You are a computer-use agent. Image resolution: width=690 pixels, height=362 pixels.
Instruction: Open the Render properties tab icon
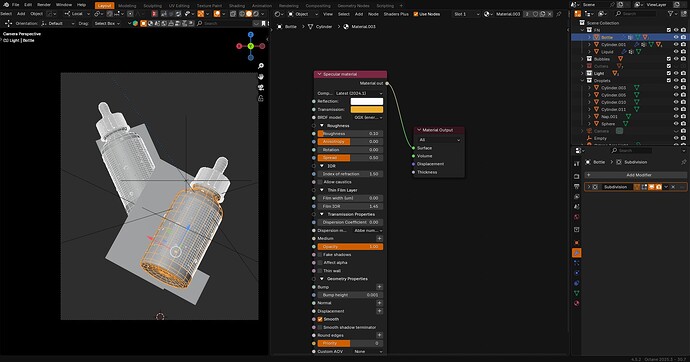[x=577, y=176]
